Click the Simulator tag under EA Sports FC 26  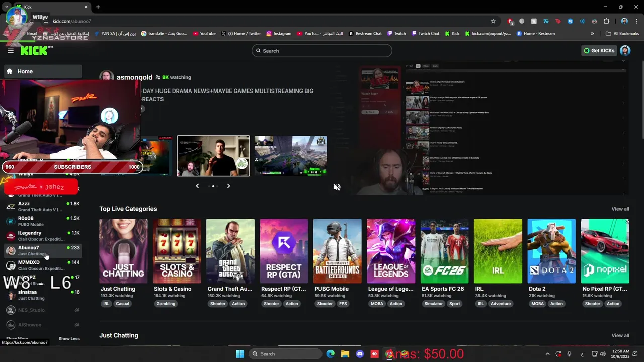[x=433, y=304]
